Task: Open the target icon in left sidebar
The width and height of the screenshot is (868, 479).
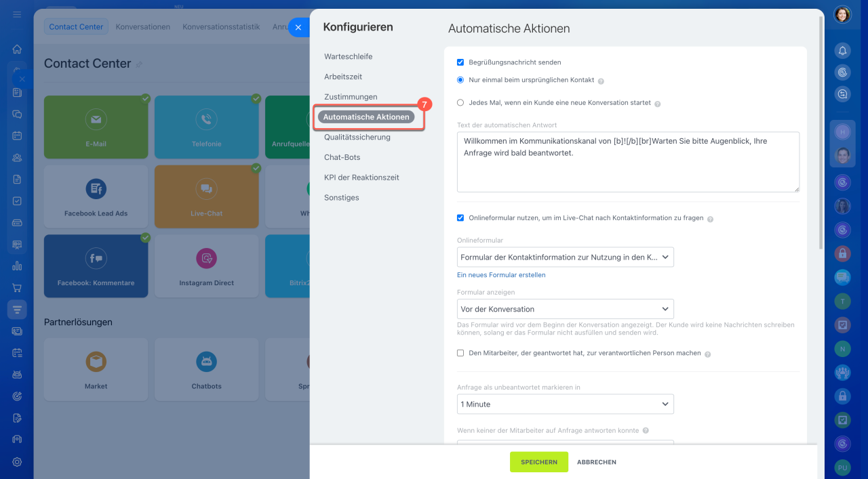Action: click(x=17, y=396)
